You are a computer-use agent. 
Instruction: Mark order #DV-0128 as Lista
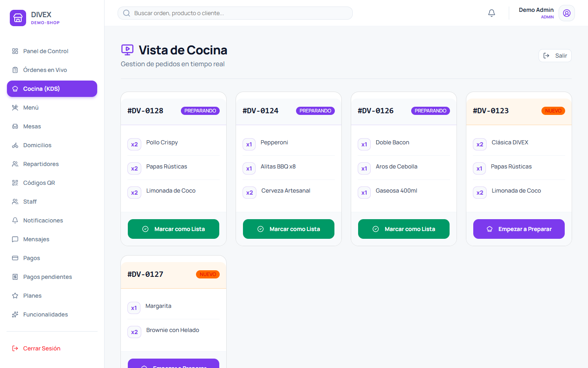[x=174, y=229]
